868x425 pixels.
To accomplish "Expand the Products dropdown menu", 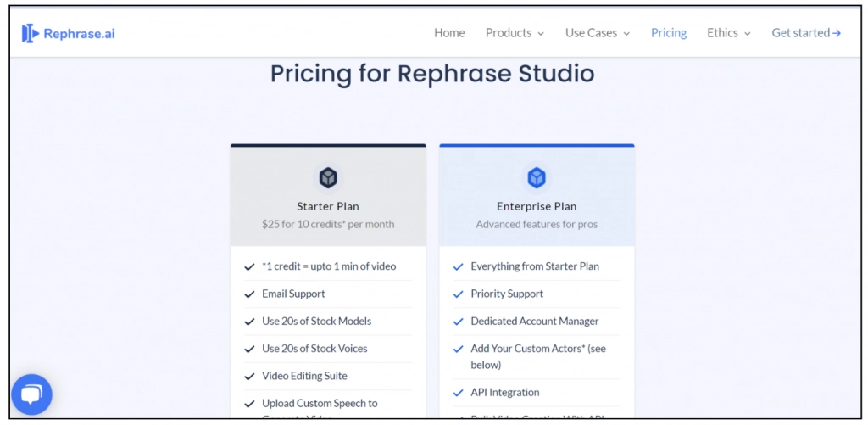I will pos(515,33).
